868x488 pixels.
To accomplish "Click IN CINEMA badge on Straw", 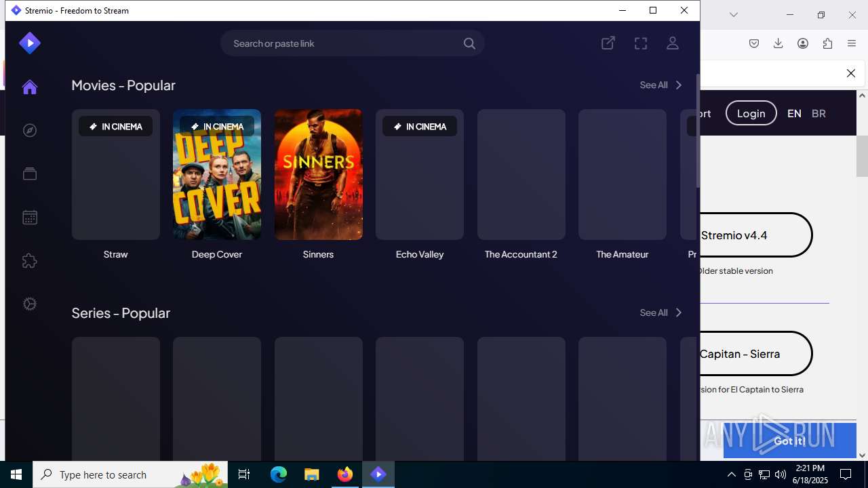I will (116, 126).
